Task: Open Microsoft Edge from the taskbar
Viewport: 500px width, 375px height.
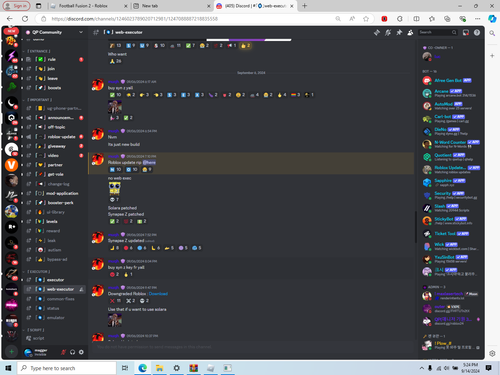Action: coord(143,368)
